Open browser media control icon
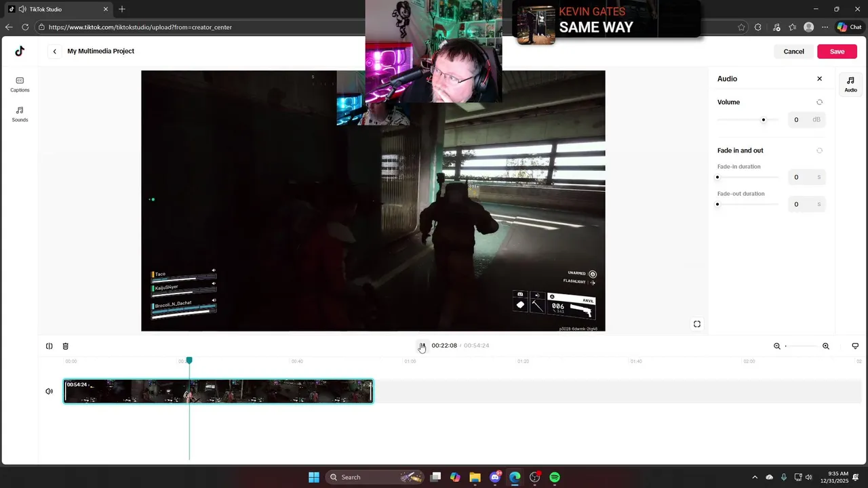This screenshot has width=868, height=488. tap(776, 27)
